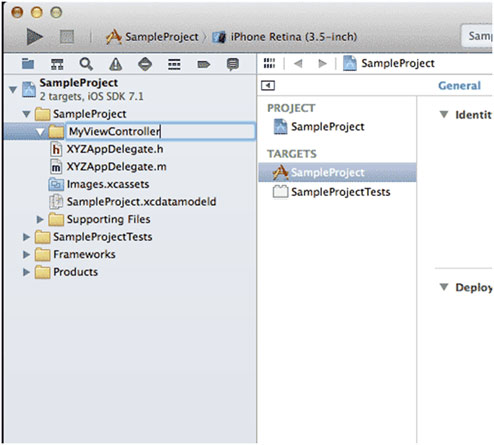Collapse the Deployment section

click(x=444, y=287)
